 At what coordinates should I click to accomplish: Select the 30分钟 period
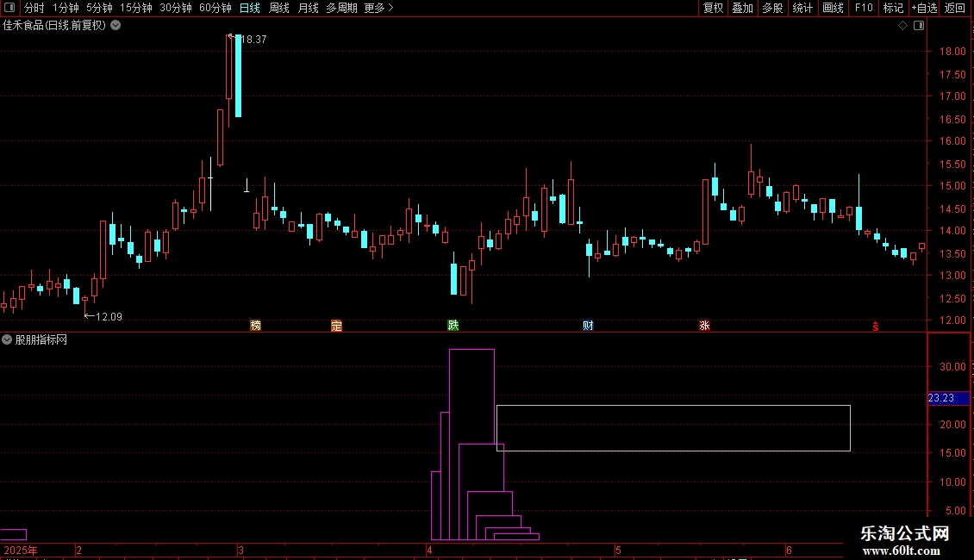[x=176, y=8]
